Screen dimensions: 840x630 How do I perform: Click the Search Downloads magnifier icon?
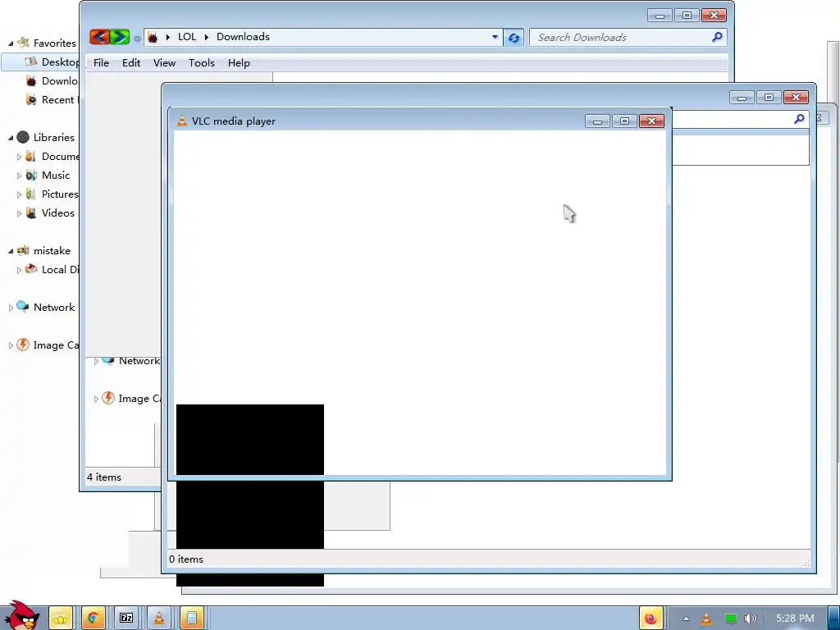(x=717, y=37)
